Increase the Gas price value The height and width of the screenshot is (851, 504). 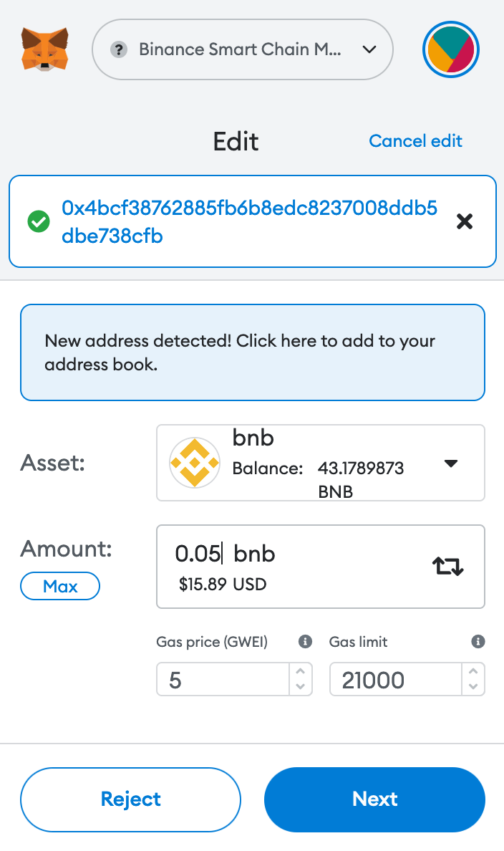(301, 672)
